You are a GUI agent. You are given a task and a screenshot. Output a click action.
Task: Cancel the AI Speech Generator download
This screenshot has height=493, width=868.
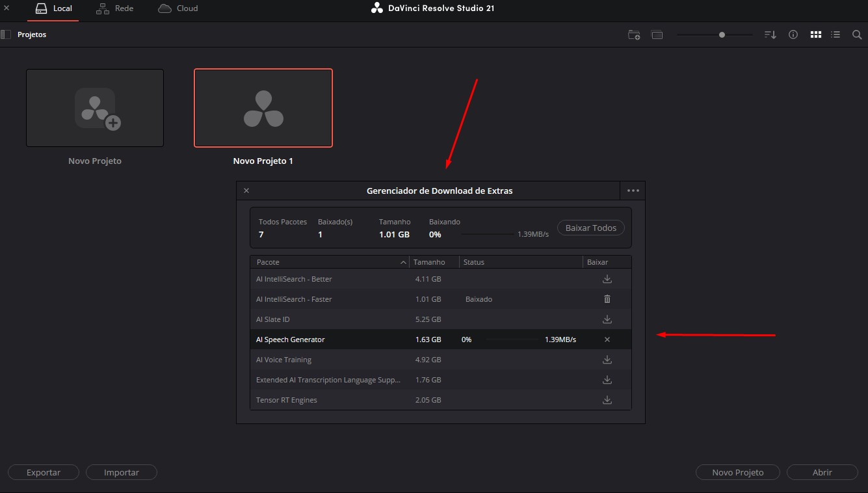pyautogui.click(x=607, y=340)
